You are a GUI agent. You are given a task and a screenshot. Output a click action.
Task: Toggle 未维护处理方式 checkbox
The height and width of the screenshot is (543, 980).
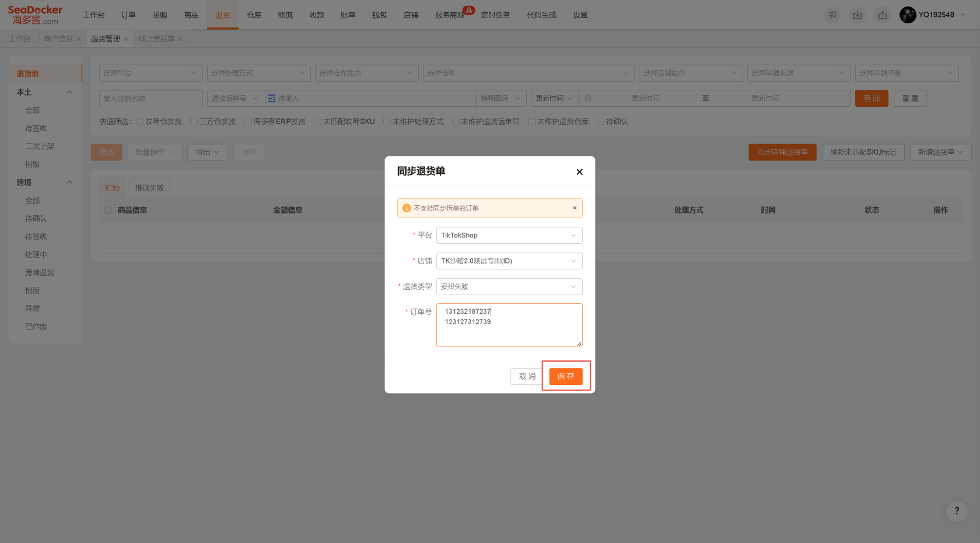387,121
